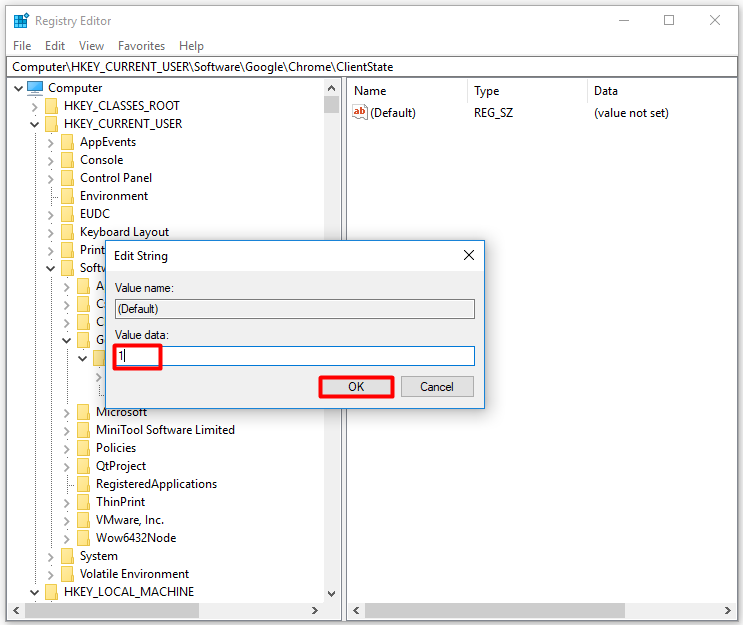Open the Favorites menu
Viewport: 743px width, 625px height.
pos(141,46)
